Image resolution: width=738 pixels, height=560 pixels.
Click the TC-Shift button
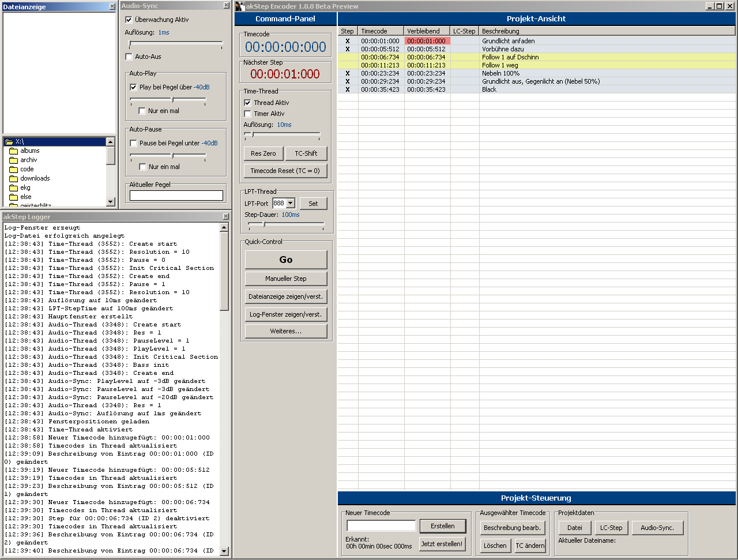(306, 153)
